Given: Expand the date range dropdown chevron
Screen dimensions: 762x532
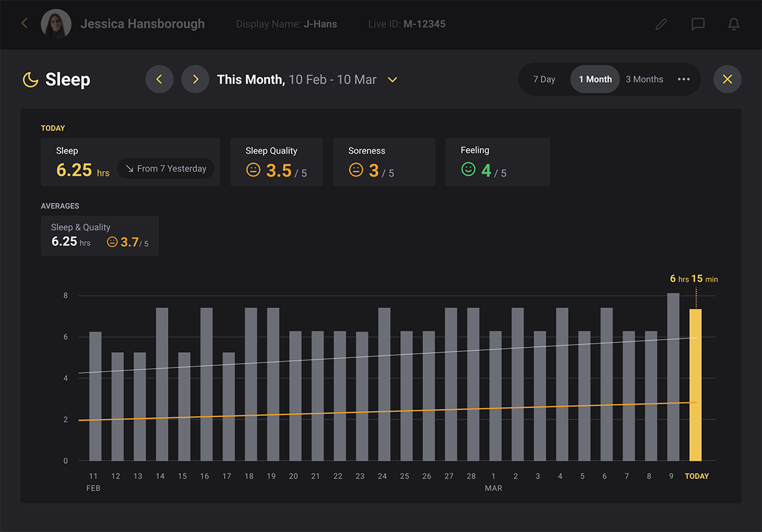Looking at the screenshot, I should coord(392,80).
